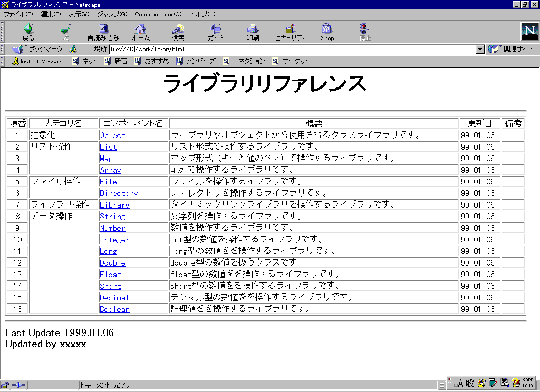The height and width of the screenshot is (392, 540).
Task: Click the Instant Message personal toolbar button
Action: click(x=38, y=61)
